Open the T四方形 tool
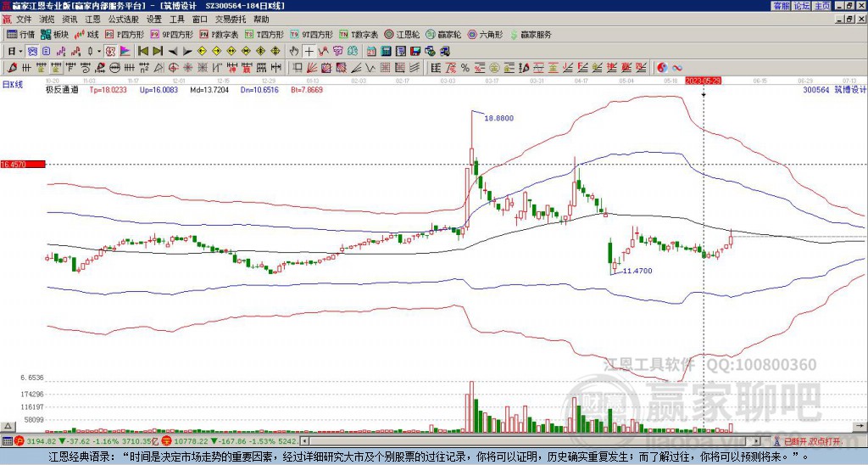Viewport: 868px width, 465px height. (x=264, y=34)
